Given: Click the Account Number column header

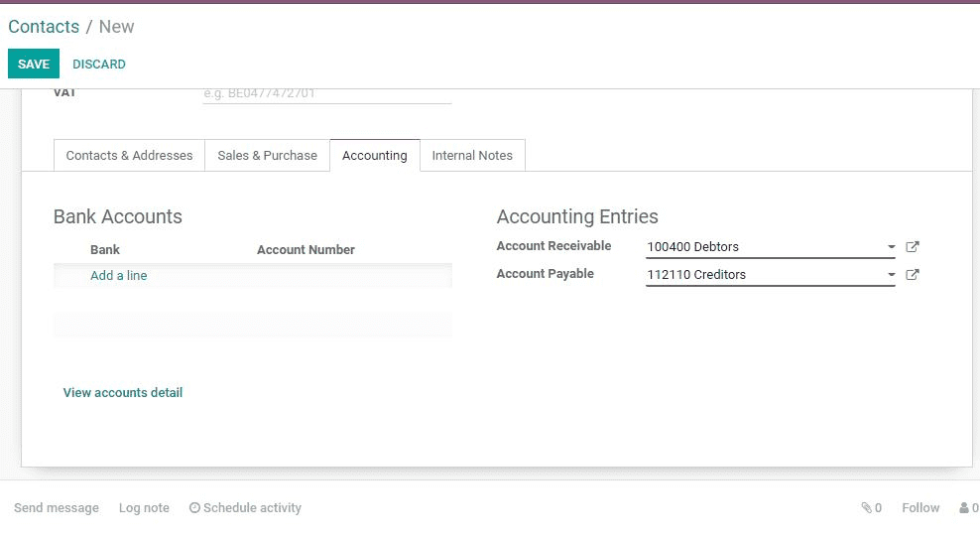Looking at the screenshot, I should 306,249.
